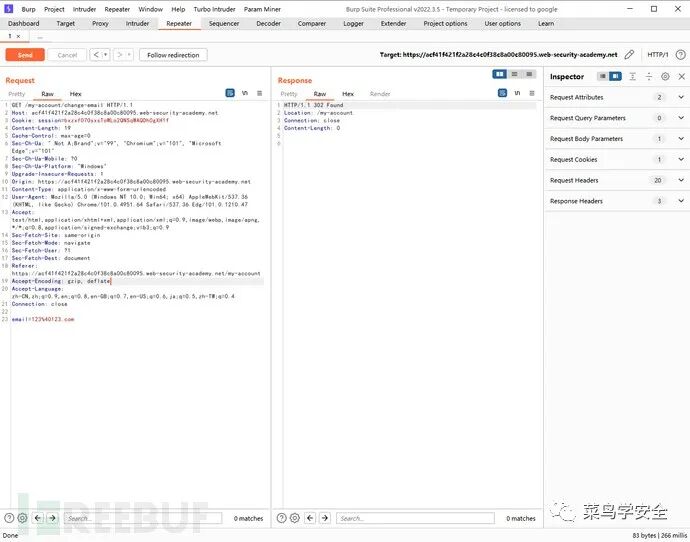Open Response search settings gear

pyautogui.click(x=295, y=518)
